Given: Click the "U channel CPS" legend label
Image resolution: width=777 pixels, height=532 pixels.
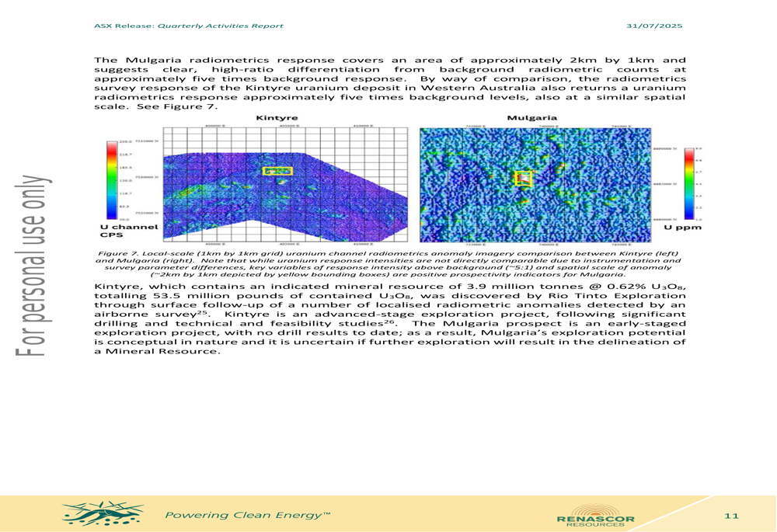Looking at the screenshot, I should point(129,231).
